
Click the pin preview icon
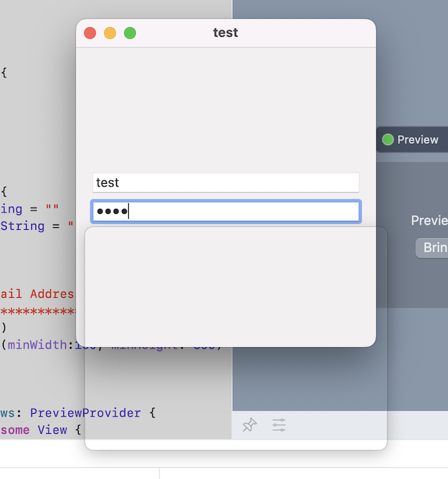250,425
